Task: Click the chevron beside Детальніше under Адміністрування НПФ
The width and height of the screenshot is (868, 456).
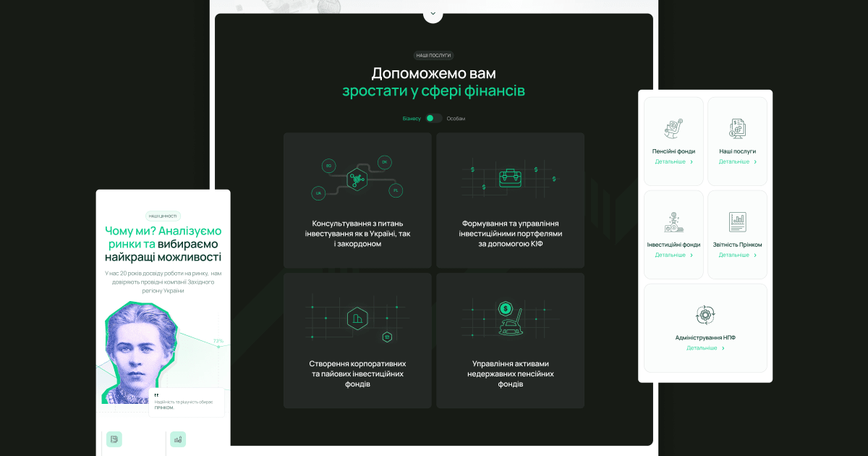Action: 723,348
